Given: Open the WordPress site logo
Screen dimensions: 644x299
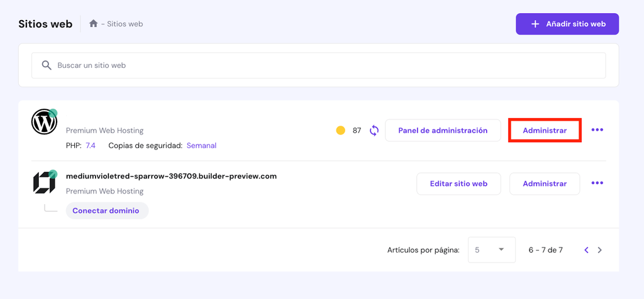Looking at the screenshot, I should (45, 122).
